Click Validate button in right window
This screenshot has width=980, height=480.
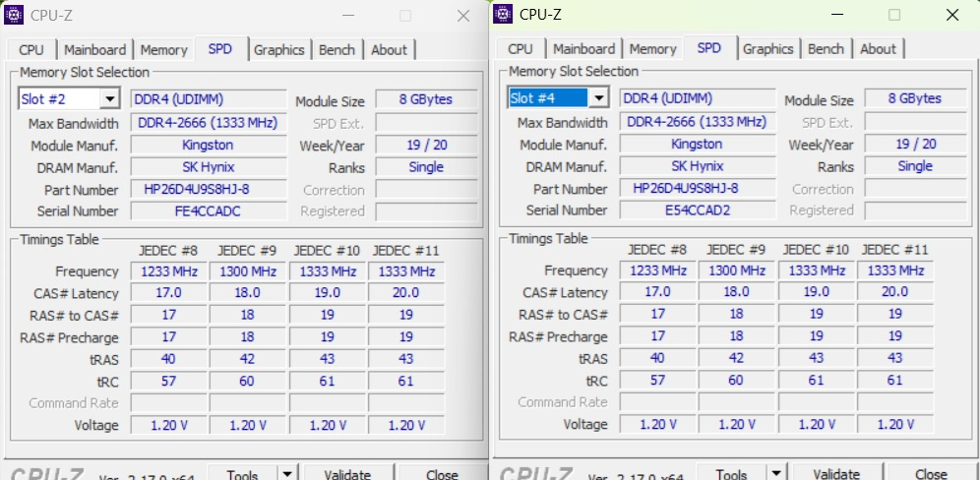pos(836,473)
